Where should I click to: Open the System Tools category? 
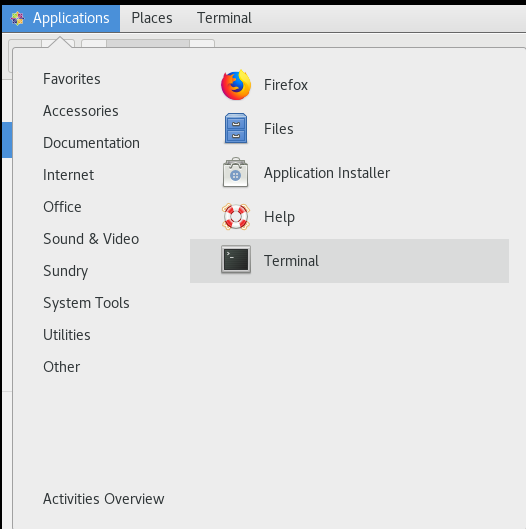[86, 303]
